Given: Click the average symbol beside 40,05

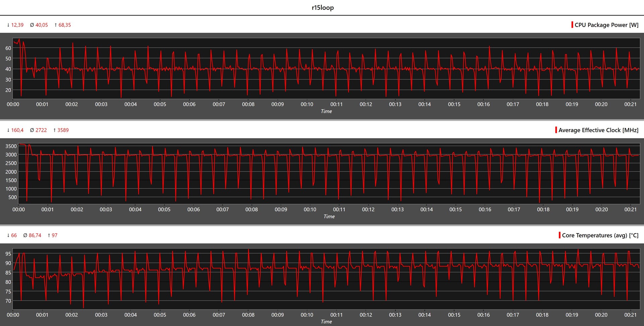Looking at the screenshot, I should coord(32,25).
